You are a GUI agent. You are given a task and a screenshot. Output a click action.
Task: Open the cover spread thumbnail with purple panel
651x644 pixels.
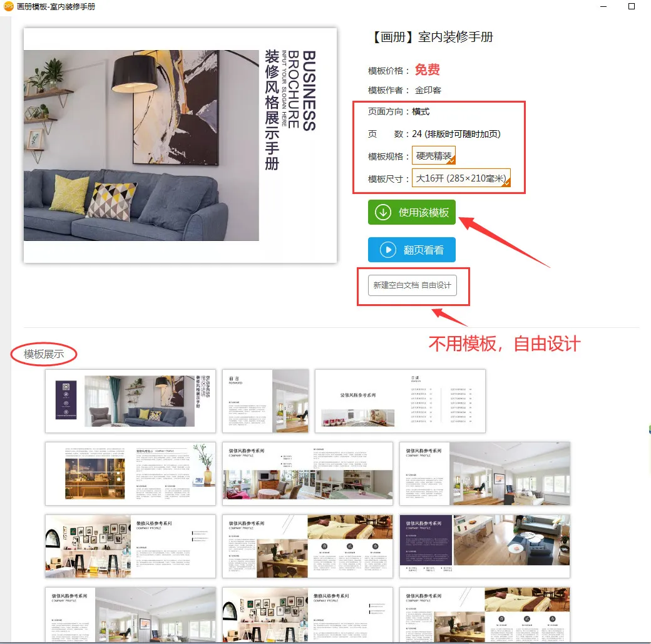(130, 401)
